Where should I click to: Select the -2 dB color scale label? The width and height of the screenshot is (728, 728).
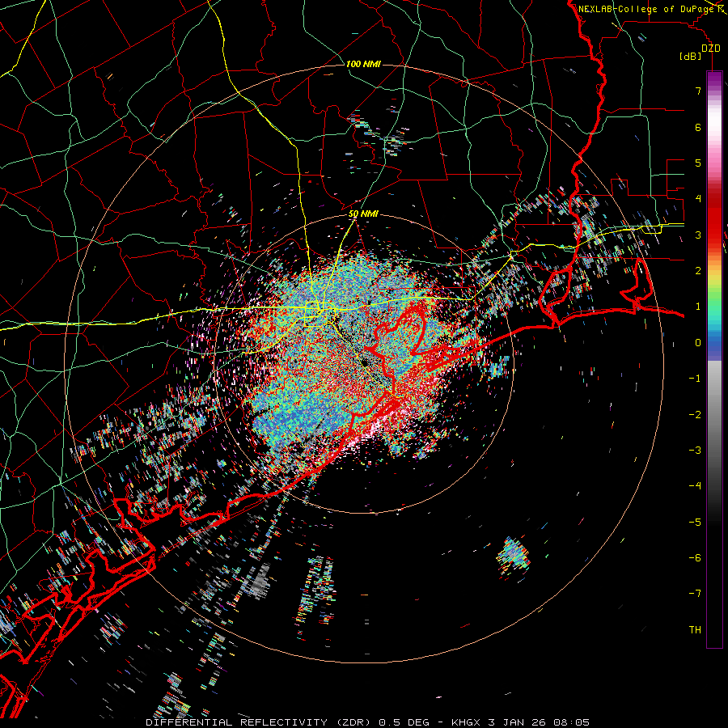695,415
